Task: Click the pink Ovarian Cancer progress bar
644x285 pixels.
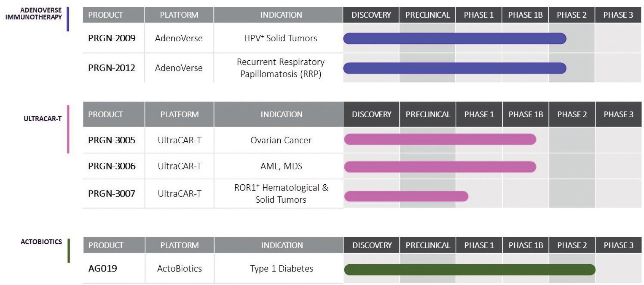Action: (x=440, y=139)
